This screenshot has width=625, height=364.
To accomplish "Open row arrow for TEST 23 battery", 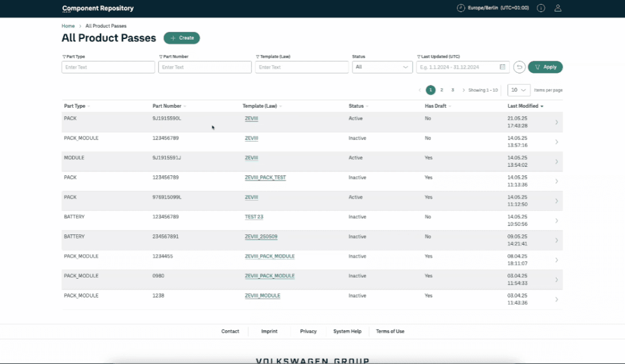I will 556,221.
